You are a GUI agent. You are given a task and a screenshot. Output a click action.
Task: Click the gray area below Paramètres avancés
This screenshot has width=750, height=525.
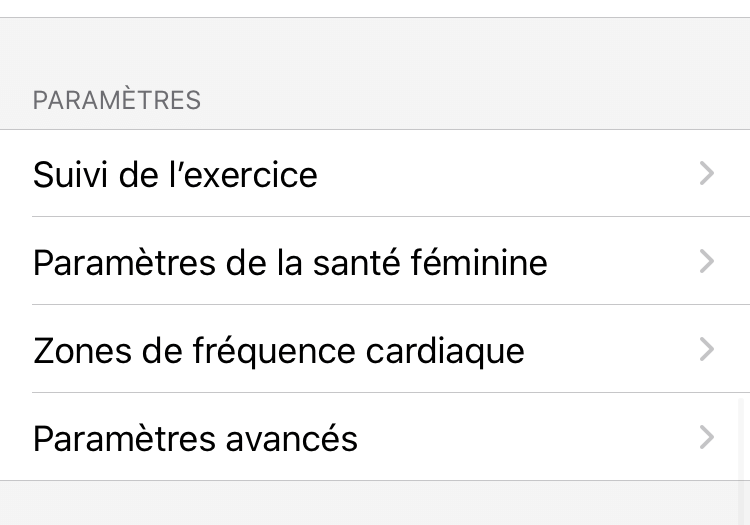pos(375,505)
